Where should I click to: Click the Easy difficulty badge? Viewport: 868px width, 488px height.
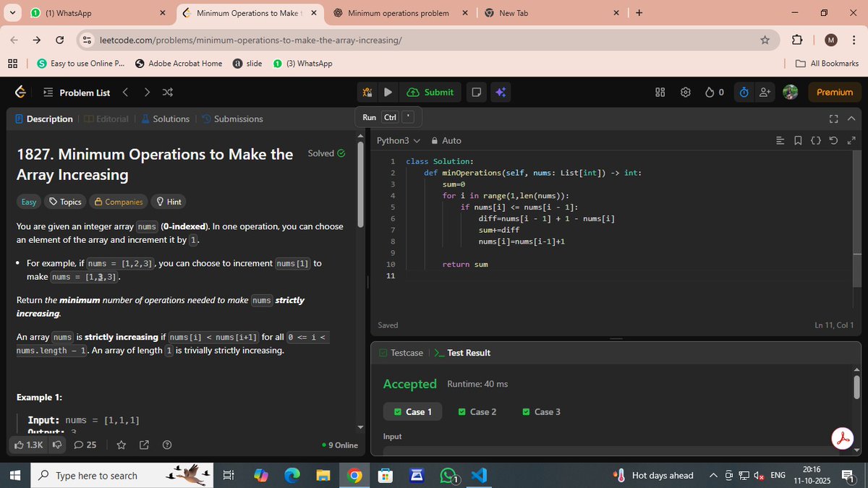tap(28, 202)
